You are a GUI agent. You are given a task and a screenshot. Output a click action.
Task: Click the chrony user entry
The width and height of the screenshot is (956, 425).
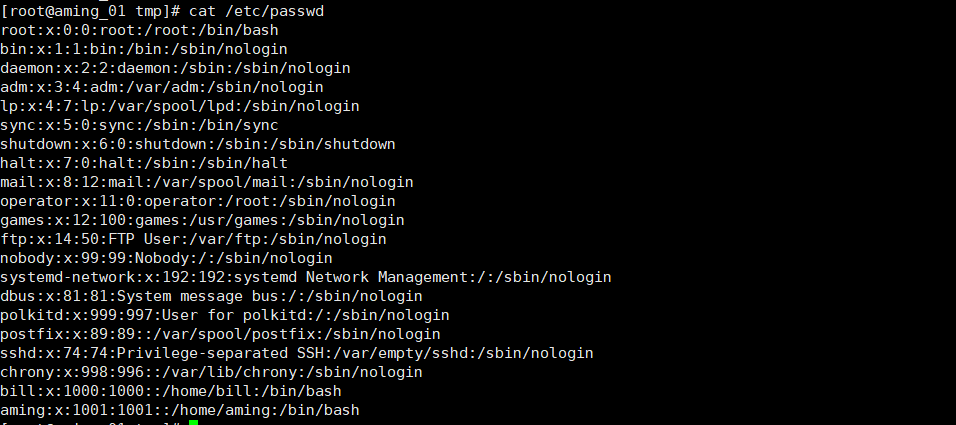(x=212, y=371)
